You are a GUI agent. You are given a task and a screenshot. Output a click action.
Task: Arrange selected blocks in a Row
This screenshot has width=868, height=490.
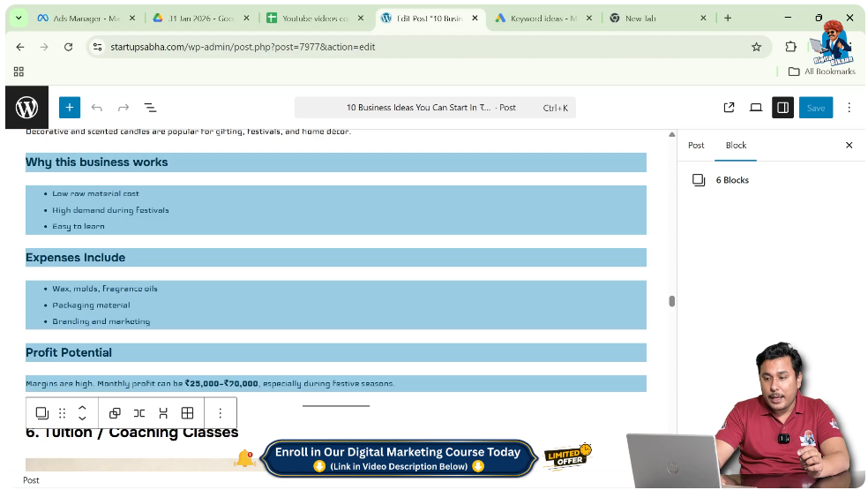click(x=139, y=413)
